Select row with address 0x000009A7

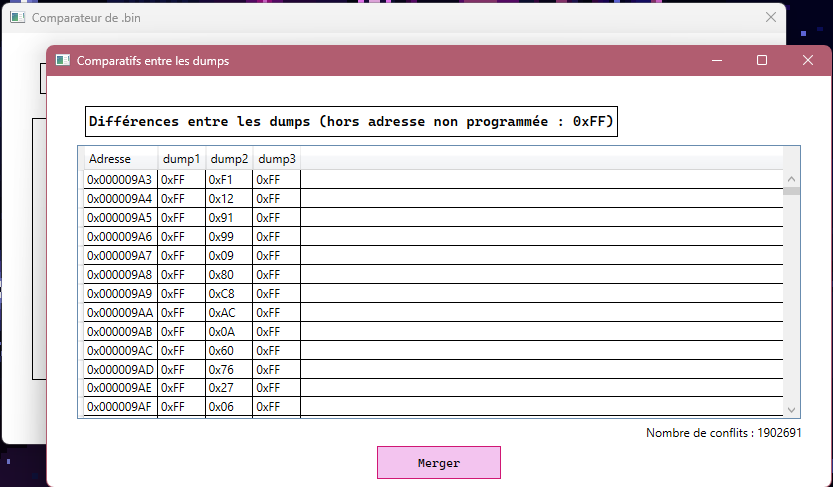(433, 255)
